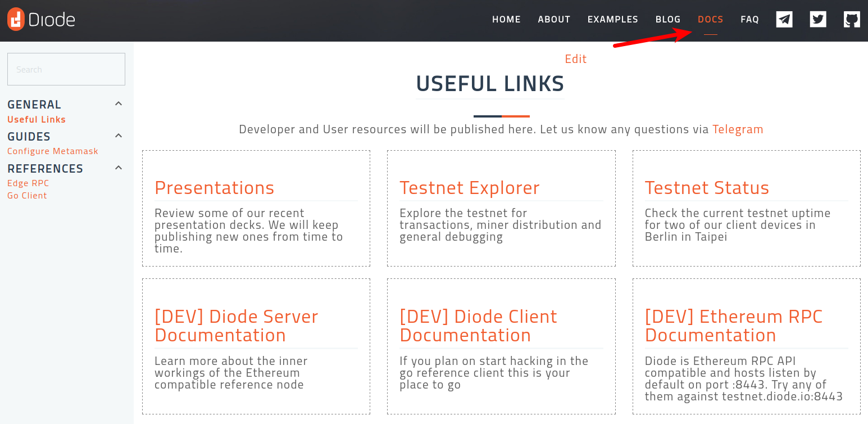Focus the sidebar Search field
The image size is (868, 424).
tap(66, 69)
